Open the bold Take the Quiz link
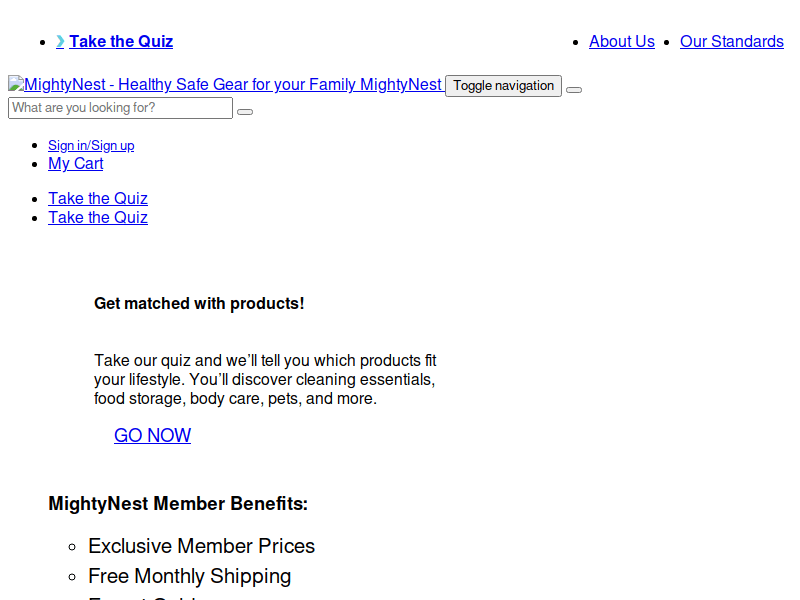Screen dimensions: 800x600 (x=121, y=41)
